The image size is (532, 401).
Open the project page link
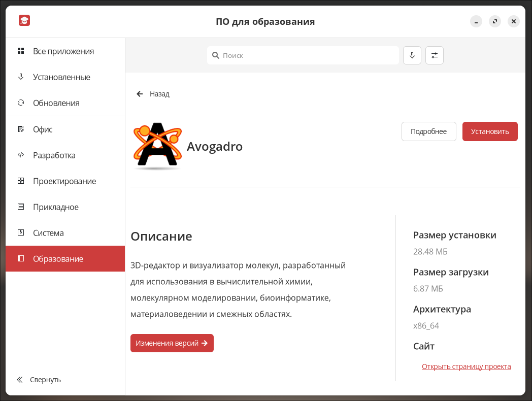466,366
